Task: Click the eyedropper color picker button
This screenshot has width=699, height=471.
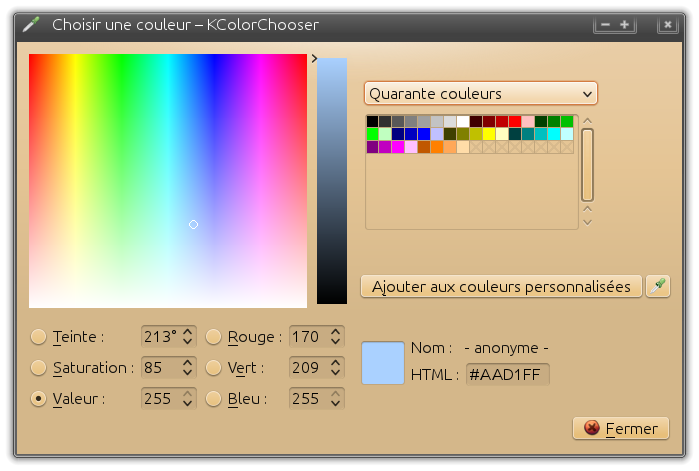Action: pyautogui.click(x=657, y=286)
